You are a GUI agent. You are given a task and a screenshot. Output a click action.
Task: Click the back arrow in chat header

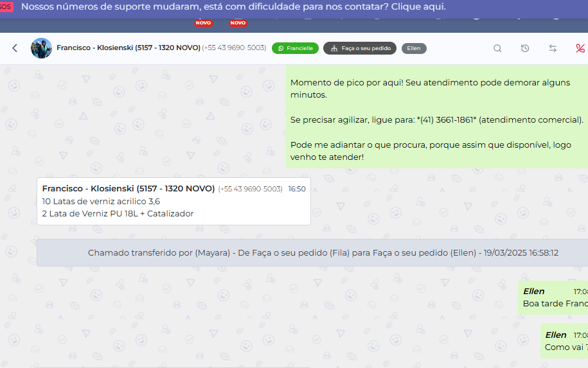15,48
